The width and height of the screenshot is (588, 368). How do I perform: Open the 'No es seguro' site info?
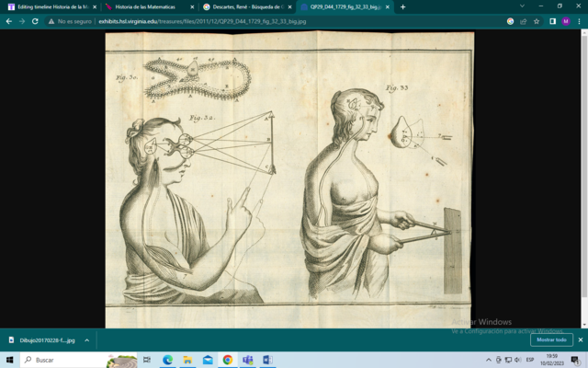[x=70, y=21]
